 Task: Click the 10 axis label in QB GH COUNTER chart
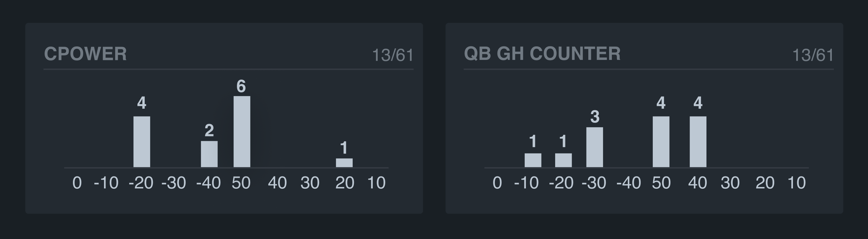tap(797, 183)
